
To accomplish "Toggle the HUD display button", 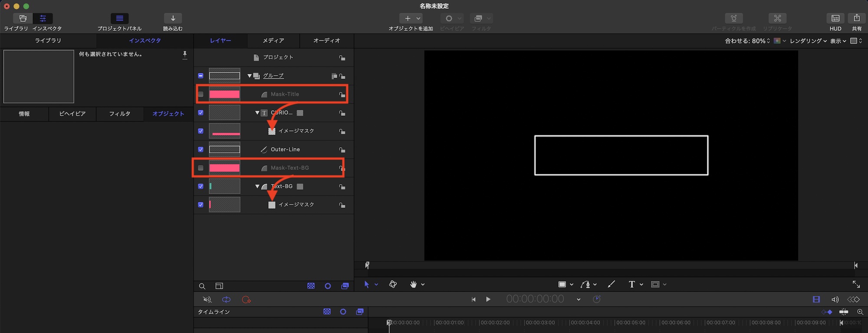I will (835, 18).
